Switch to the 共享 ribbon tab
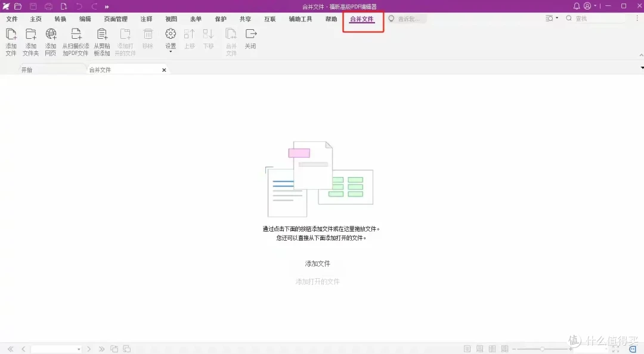The image size is (644, 354). click(245, 19)
